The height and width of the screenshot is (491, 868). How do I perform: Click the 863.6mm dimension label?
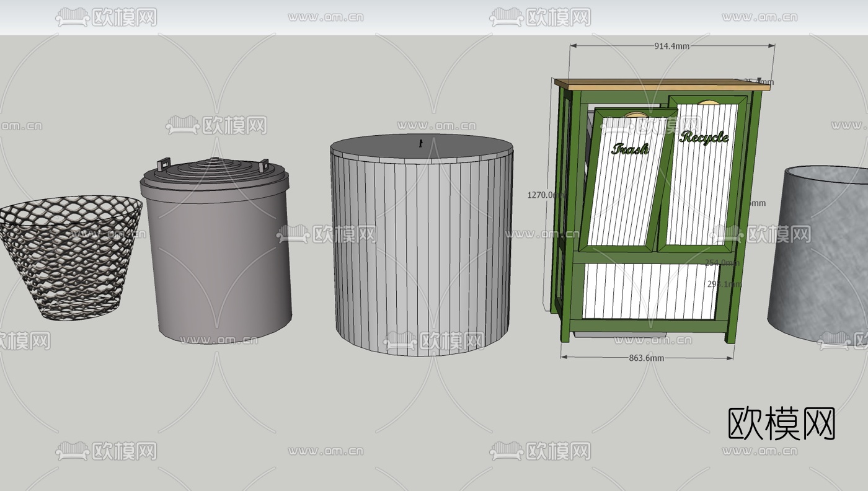pos(646,358)
